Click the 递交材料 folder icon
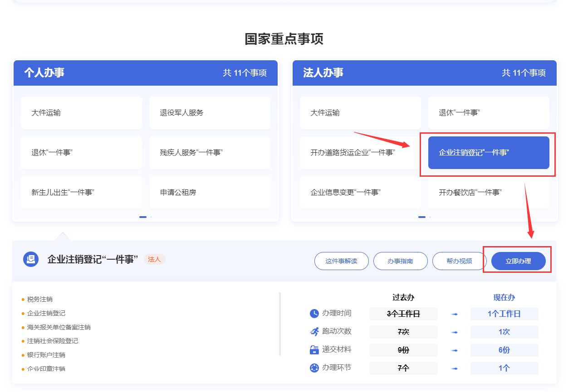The width and height of the screenshot is (573, 392). pyautogui.click(x=314, y=350)
